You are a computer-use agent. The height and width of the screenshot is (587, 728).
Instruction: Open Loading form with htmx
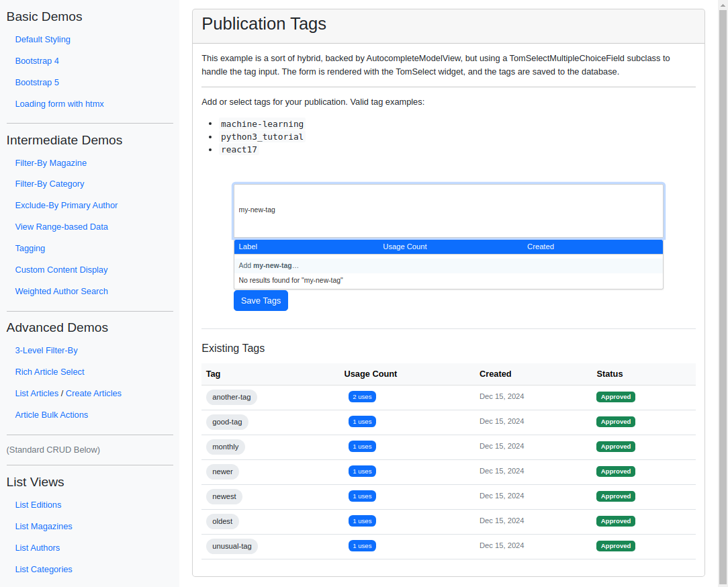point(59,104)
